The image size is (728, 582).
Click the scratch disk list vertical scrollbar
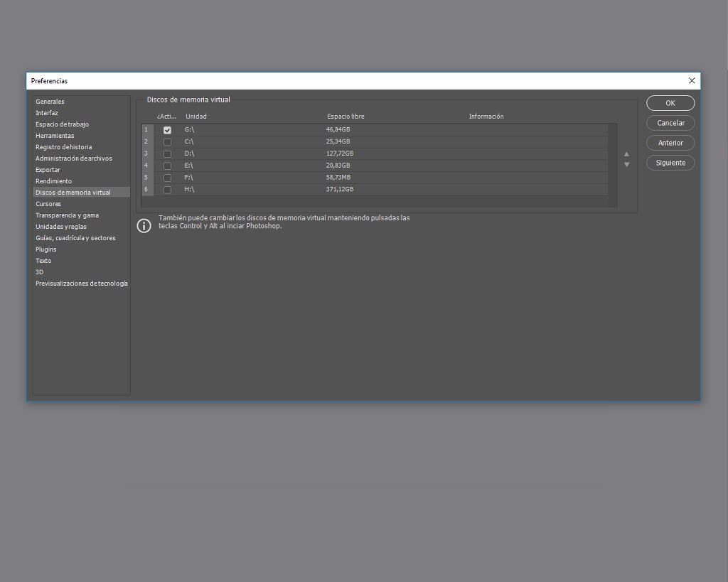613,166
